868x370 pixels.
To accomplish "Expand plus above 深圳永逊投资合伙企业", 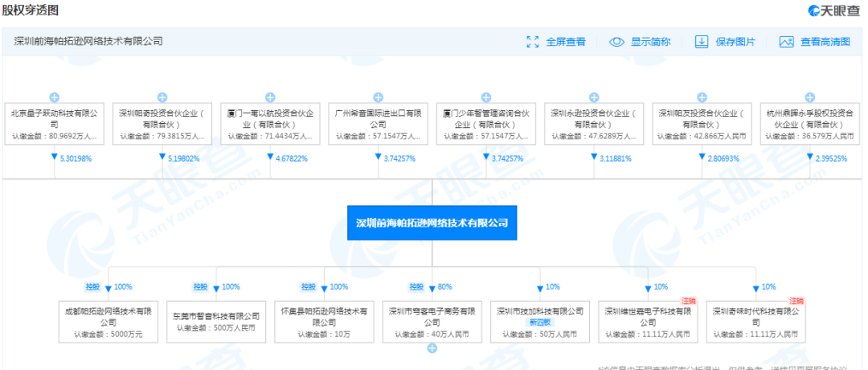I will pos(594,97).
